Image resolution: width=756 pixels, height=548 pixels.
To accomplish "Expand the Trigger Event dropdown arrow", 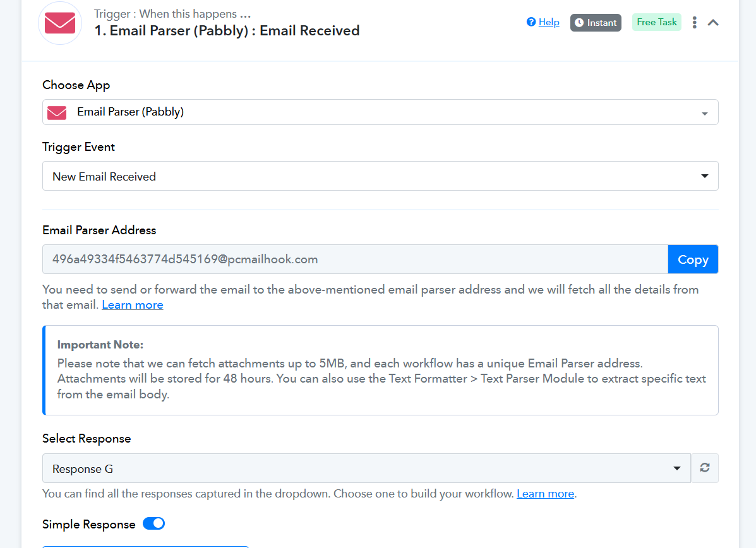I will pos(704,176).
